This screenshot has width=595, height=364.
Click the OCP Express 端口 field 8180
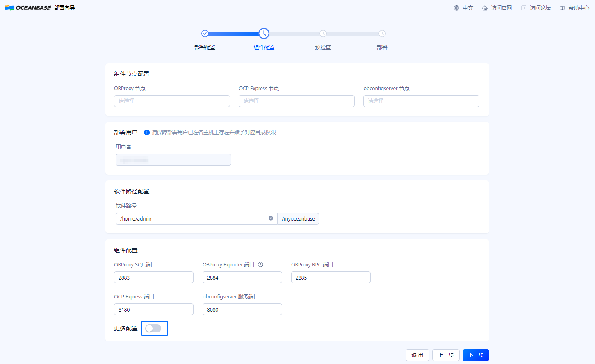pyautogui.click(x=154, y=309)
